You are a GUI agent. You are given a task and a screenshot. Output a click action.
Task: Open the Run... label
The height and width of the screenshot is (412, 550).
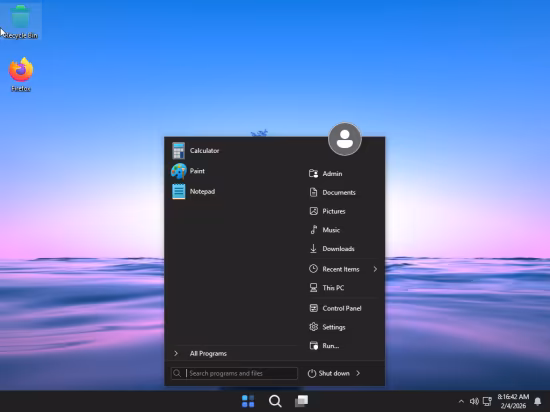(331, 346)
